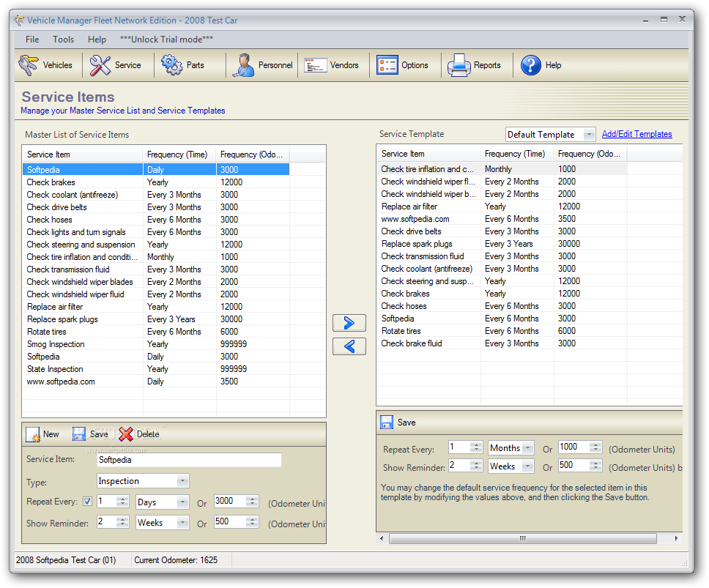Open the Vehicles section icon
Viewport: 709px width, 588px height.
(29, 65)
